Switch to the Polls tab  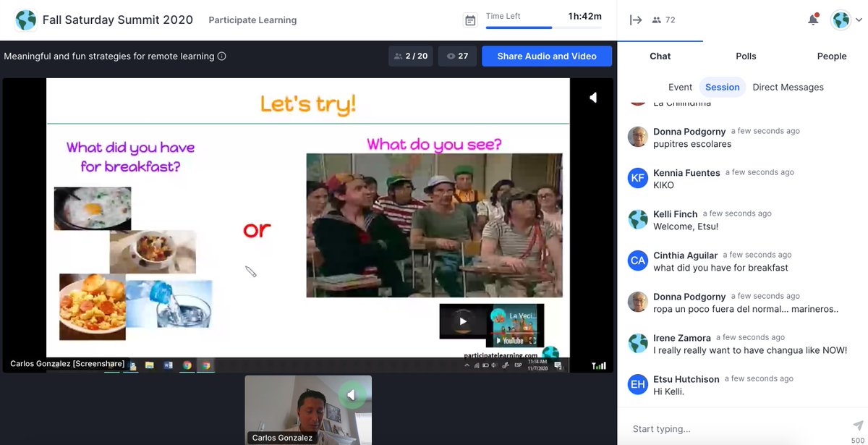pos(746,56)
